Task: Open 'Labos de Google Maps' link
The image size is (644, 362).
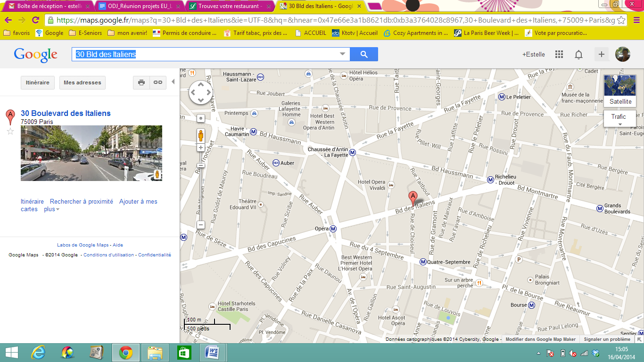Action: pyautogui.click(x=83, y=245)
